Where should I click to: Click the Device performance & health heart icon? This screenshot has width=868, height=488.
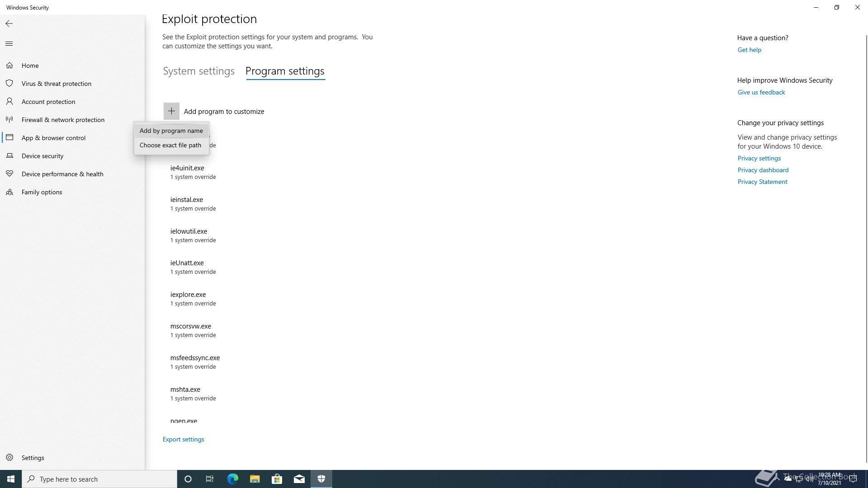9,174
